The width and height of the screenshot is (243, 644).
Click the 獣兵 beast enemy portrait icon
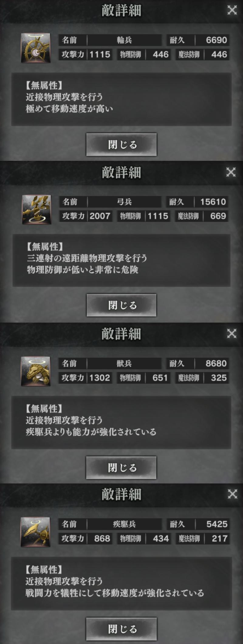click(36, 371)
